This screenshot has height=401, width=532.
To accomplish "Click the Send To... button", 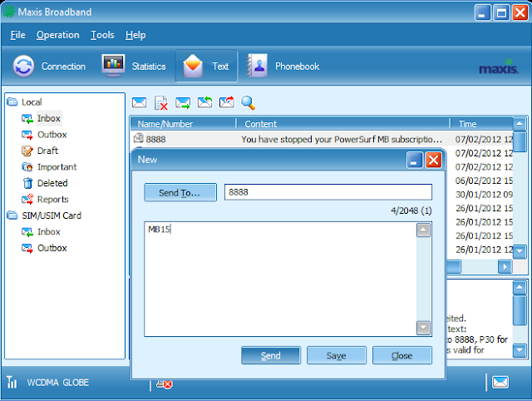I will coord(180,192).
